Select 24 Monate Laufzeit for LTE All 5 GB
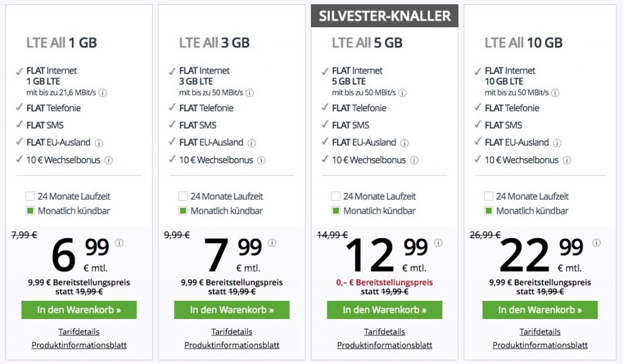This screenshot has width=623, height=364. pyautogui.click(x=336, y=196)
